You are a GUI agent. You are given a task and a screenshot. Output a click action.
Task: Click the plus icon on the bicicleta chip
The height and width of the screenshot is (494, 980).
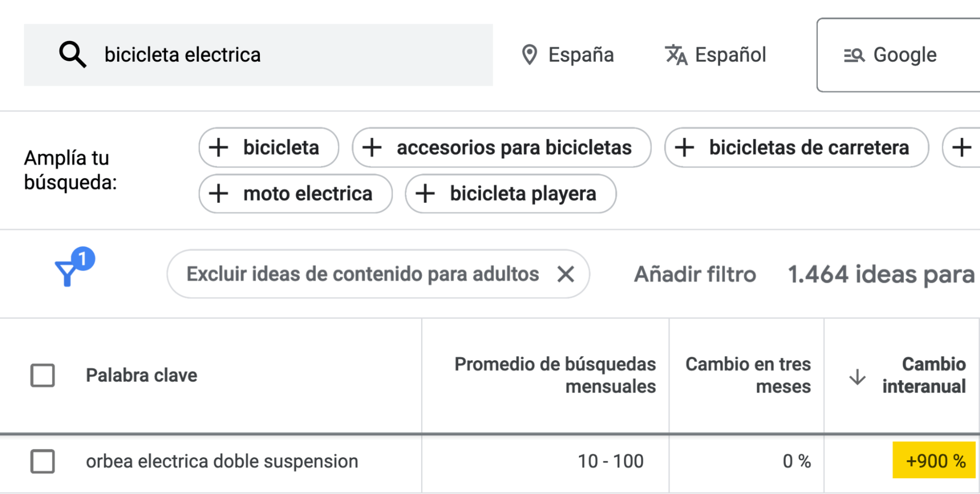(219, 147)
